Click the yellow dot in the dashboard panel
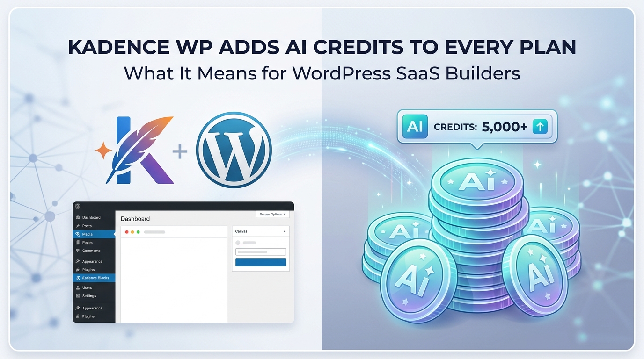The image size is (644, 359). click(x=132, y=232)
